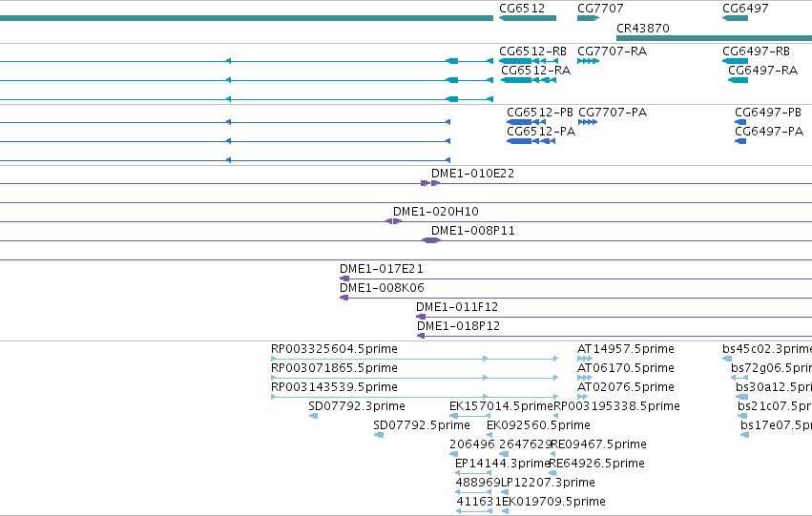Select EST bs21c07.5prime
The height and width of the screenshot is (516, 812).
click(742, 416)
